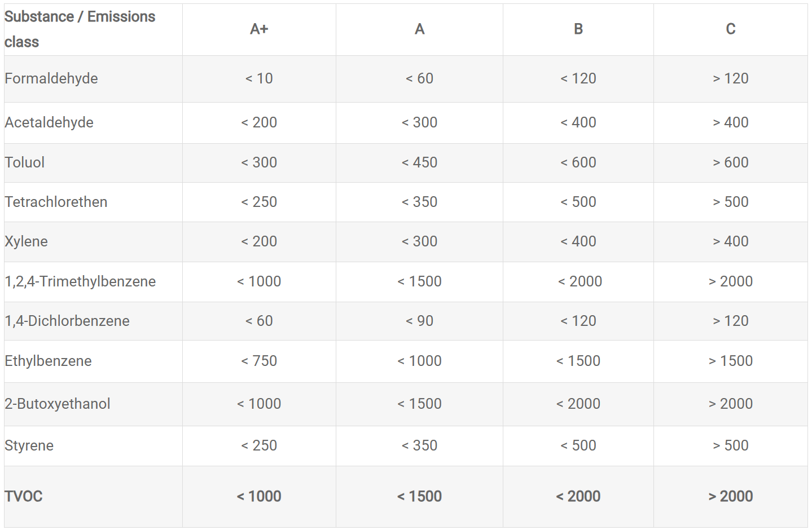Click the Substance / Emissions class header
This screenshot has width=812, height=530.
click(x=80, y=29)
